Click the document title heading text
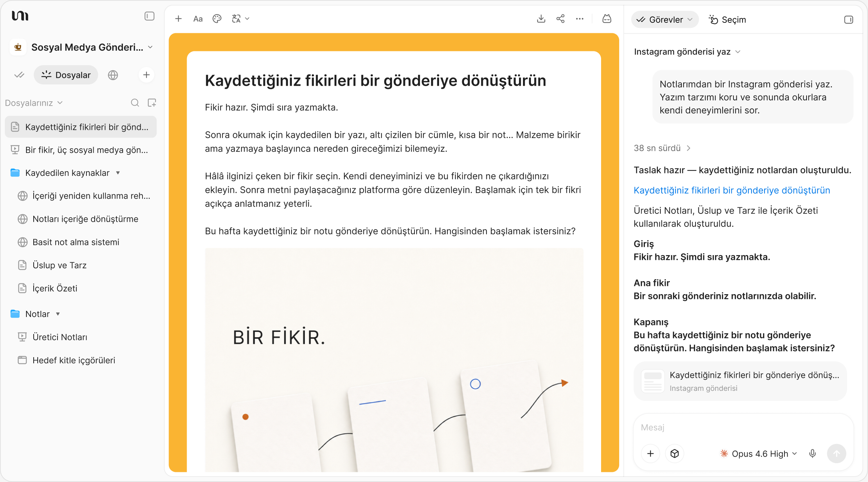The height and width of the screenshot is (482, 868). [375, 81]
